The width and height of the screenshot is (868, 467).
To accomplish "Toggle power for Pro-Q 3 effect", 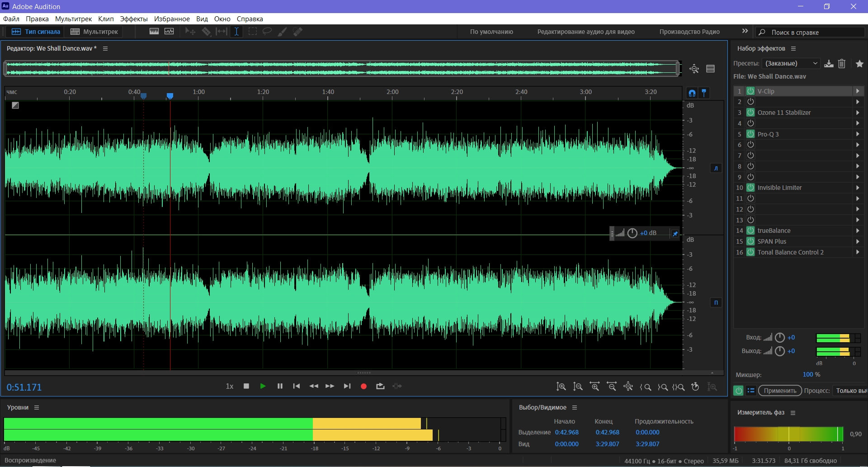I will [750, 134].
